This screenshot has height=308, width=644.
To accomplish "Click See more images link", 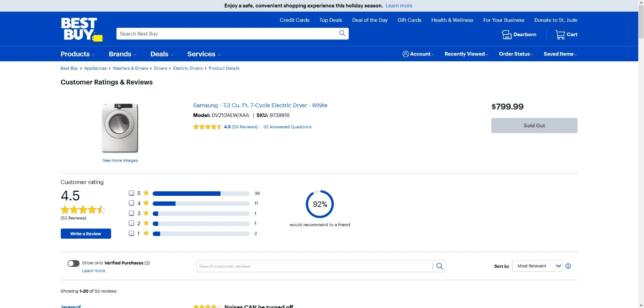I will click(120, 160).
